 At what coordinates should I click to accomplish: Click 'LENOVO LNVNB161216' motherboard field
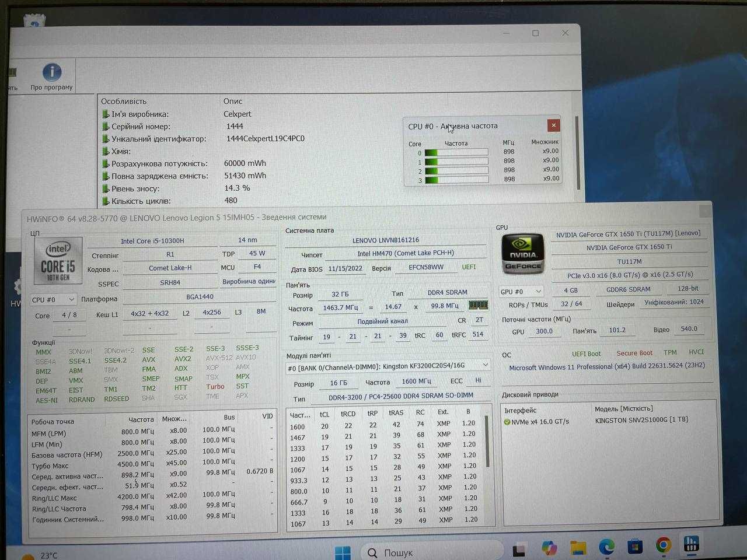[x=385, y=240]
